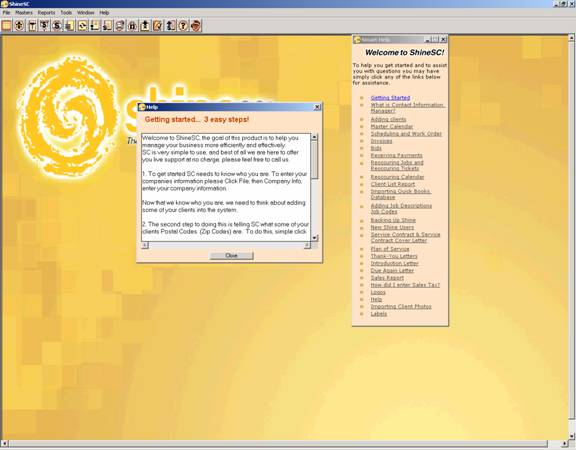The height and width of the screenshot is (450, 576).
Task: Open the Reoccurring Calendar link
Action: (397, 177)
